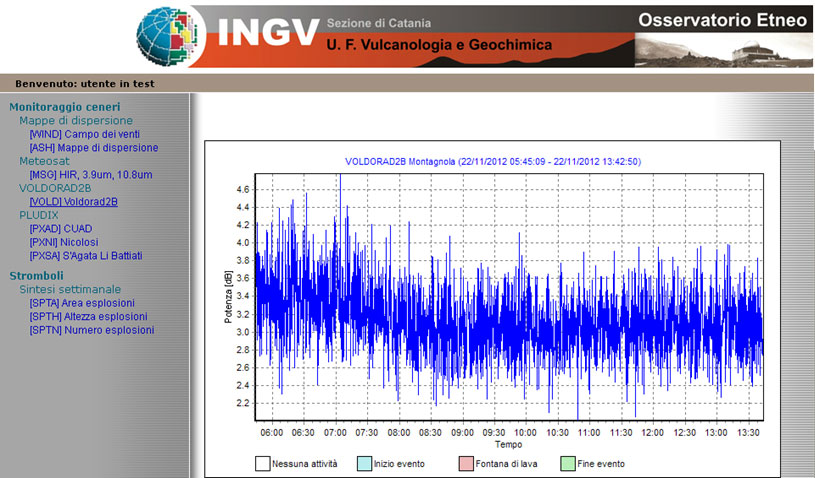Click the Mappe di dispersione section heading

coord(76,121)
